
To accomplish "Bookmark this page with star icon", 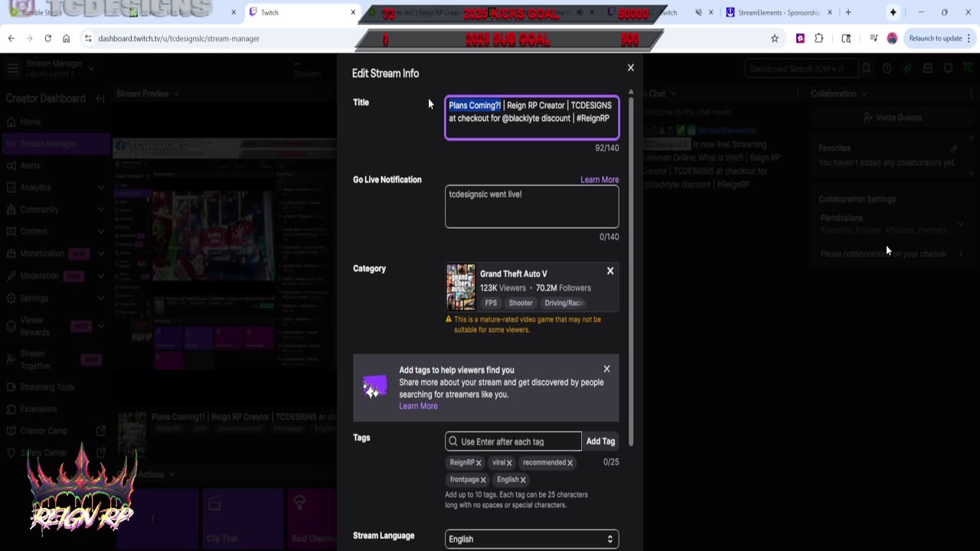I will tap(775, 38).
